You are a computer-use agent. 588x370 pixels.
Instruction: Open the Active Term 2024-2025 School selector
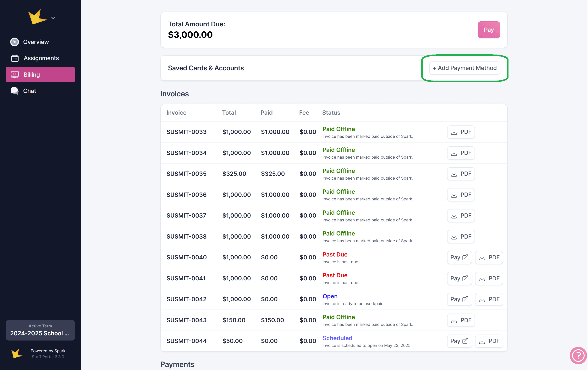[x=40, y=330]
